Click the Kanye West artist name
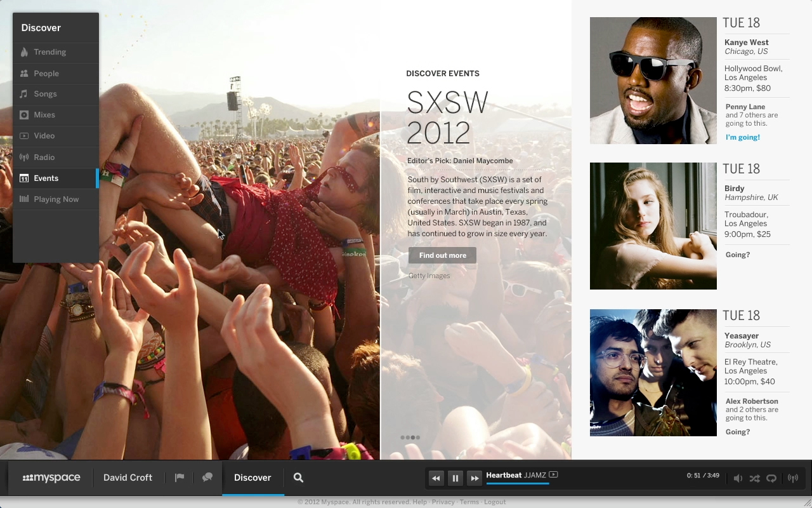 (747, 43)
